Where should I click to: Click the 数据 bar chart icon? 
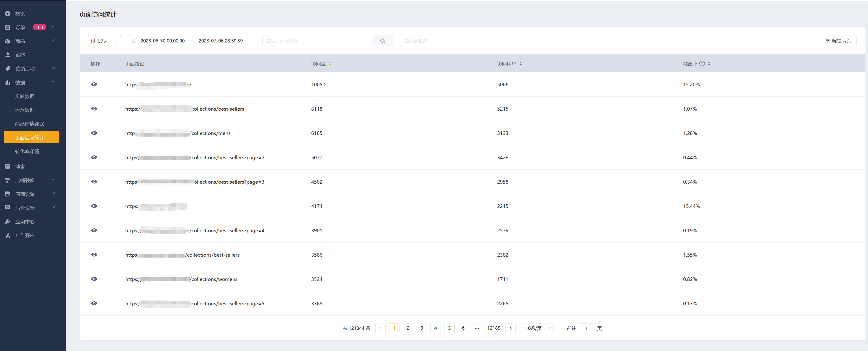click(x=8, y=83)
